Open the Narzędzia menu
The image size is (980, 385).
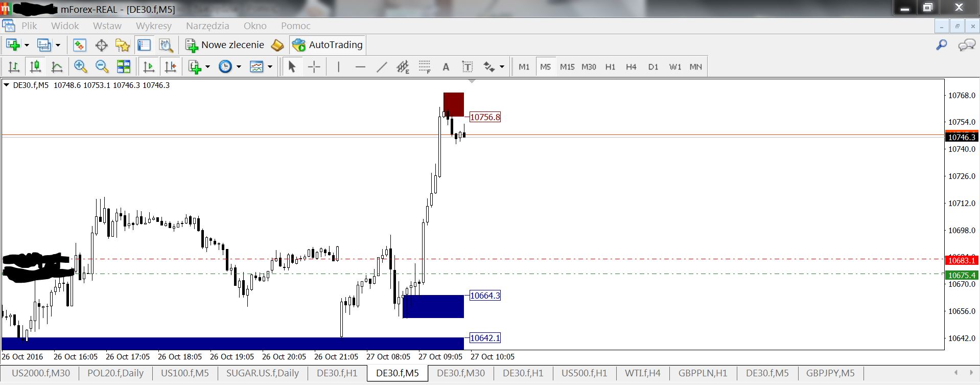207,26
